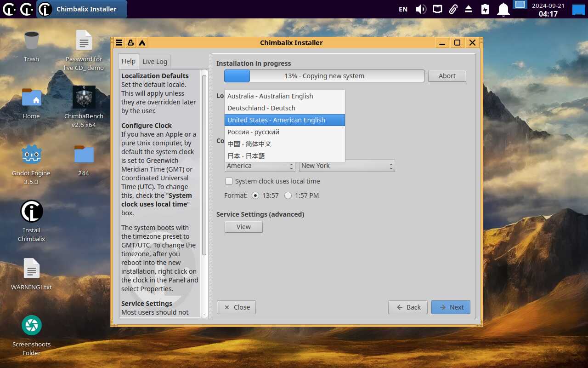This screenshot has height=368, width=588.
Task: Choose United States - American English locale
Action: pyautogui.click(x=285, y=120)
